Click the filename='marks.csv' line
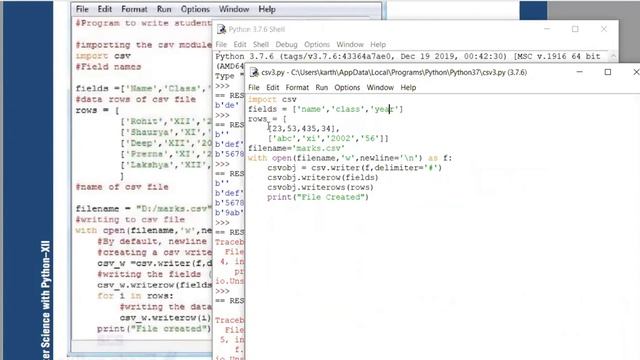This screenshot has width=640, height=360. (296, 148)
